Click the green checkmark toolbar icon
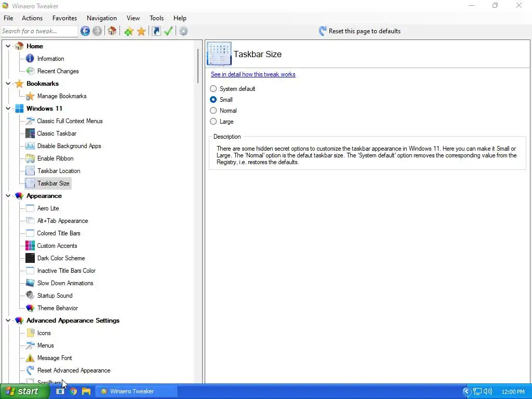532x399 pixels. (x=168, y=31)
